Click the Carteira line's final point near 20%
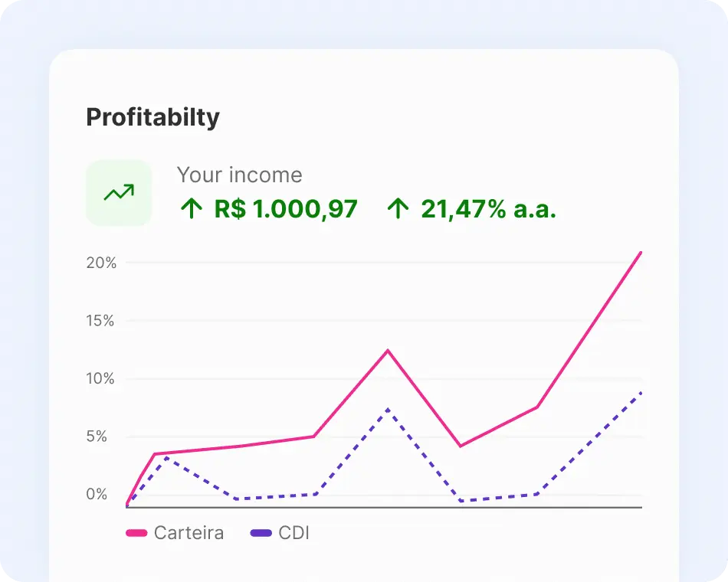The width and height of the screenshot is (728, 582). point(640,253)
